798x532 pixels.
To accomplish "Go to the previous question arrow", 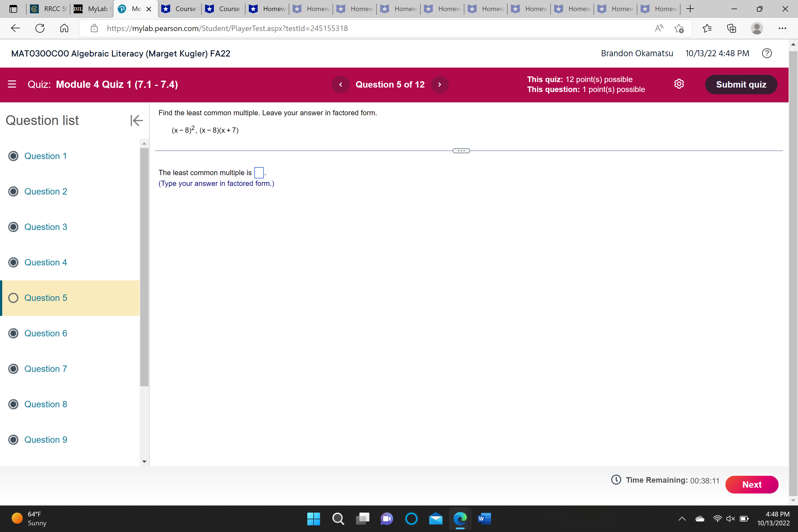I will tap(341, 85).
